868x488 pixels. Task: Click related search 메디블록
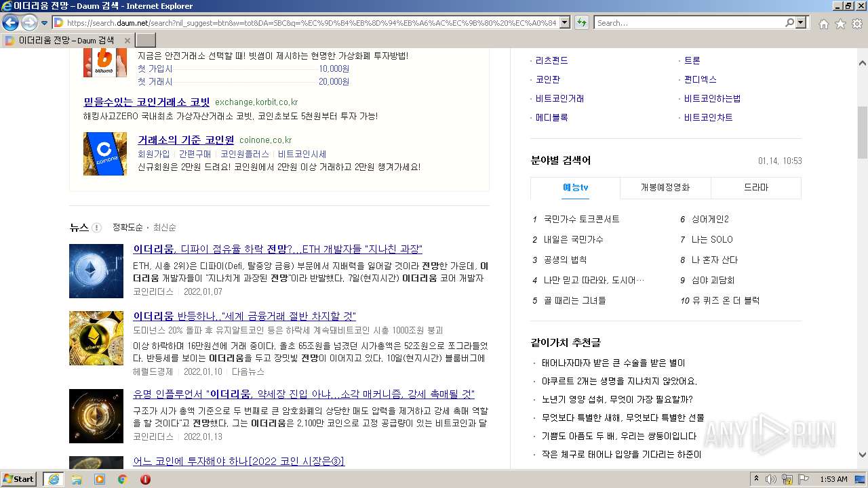[x=552, y=118]
